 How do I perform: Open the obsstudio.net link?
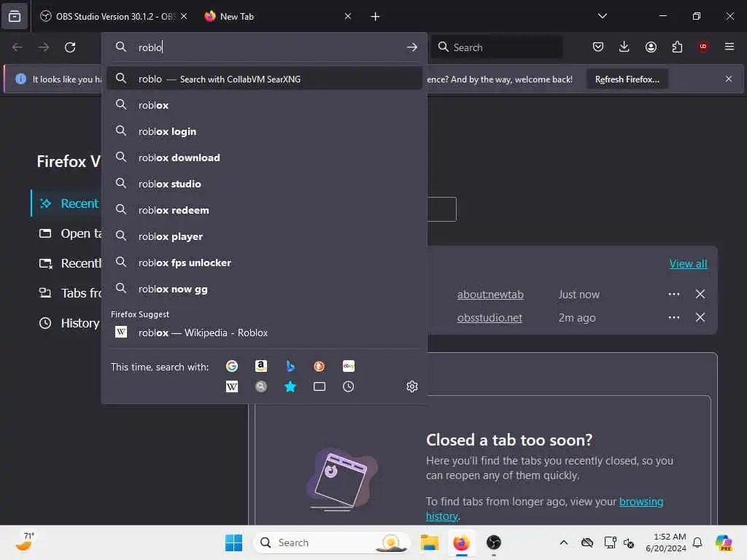point(489,318)
